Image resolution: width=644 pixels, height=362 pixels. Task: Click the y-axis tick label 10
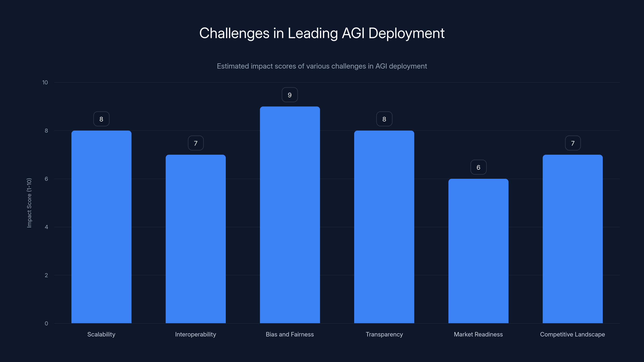(x=45, y=82)
